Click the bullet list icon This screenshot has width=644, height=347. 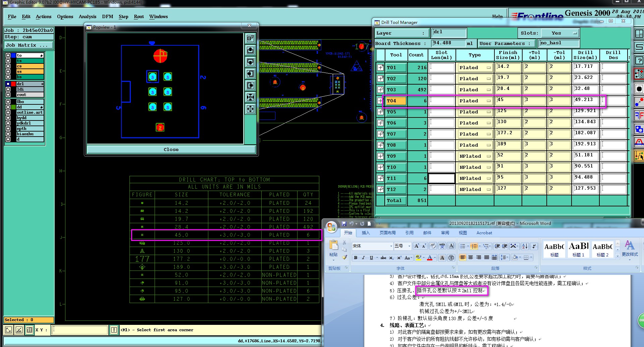(x=463, y=246)
